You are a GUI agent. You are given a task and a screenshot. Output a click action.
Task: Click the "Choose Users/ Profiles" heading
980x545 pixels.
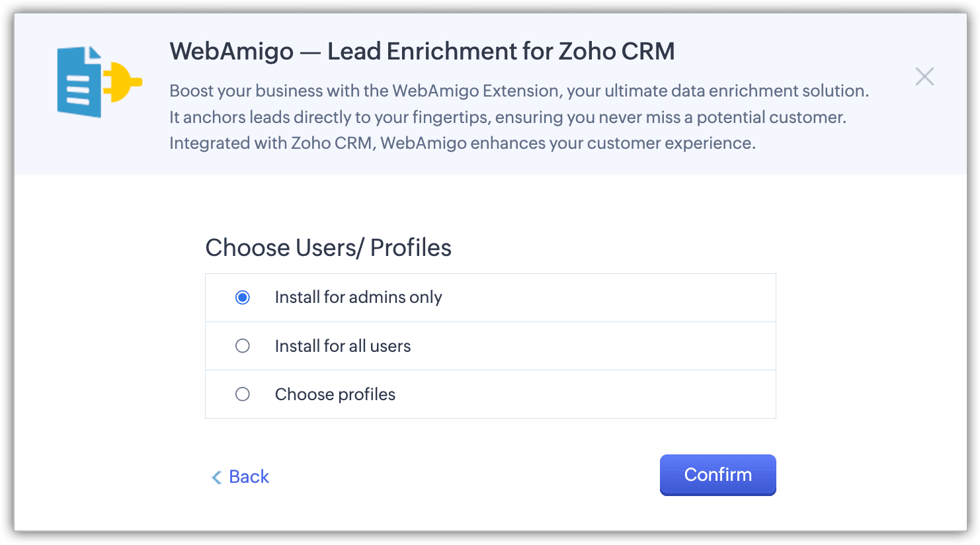point(328,247)
